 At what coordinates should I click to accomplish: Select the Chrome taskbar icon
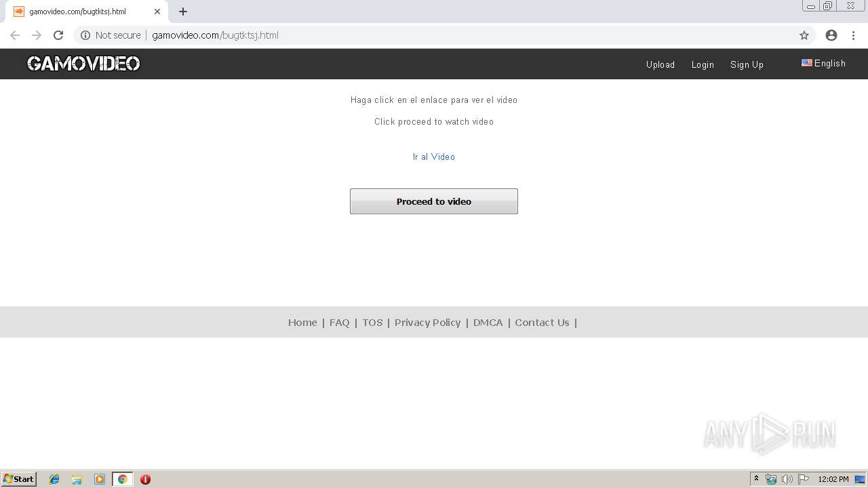(x=122, y=479)
